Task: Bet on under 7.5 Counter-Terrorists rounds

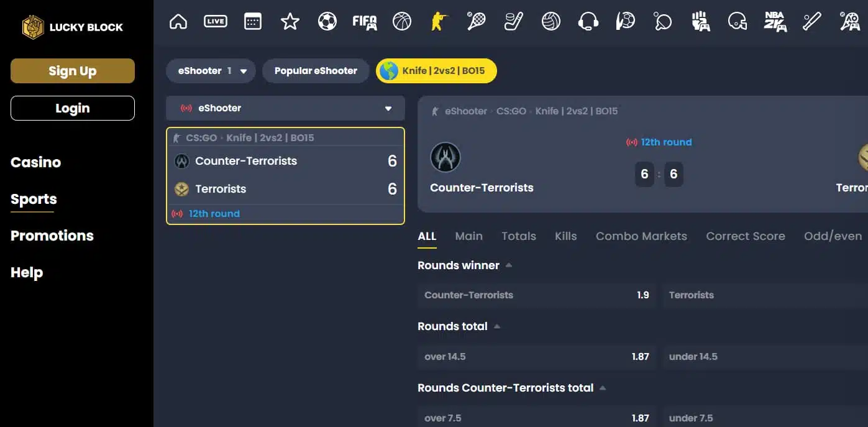Action: coord(765,416)
